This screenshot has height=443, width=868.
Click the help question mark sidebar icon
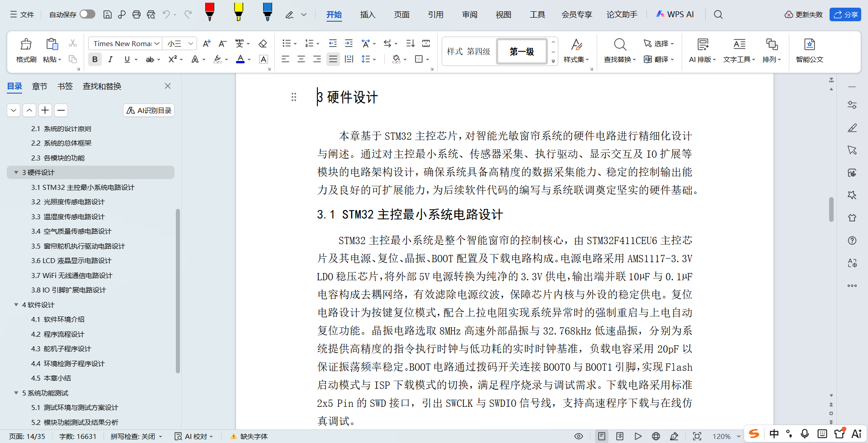click(852, 240)
